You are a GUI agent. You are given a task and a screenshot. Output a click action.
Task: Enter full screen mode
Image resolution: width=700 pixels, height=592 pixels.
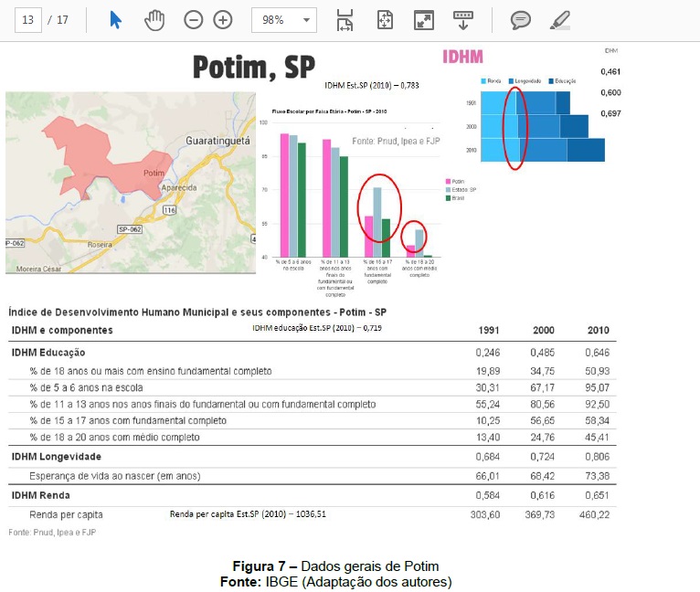(x=423, y=20)
